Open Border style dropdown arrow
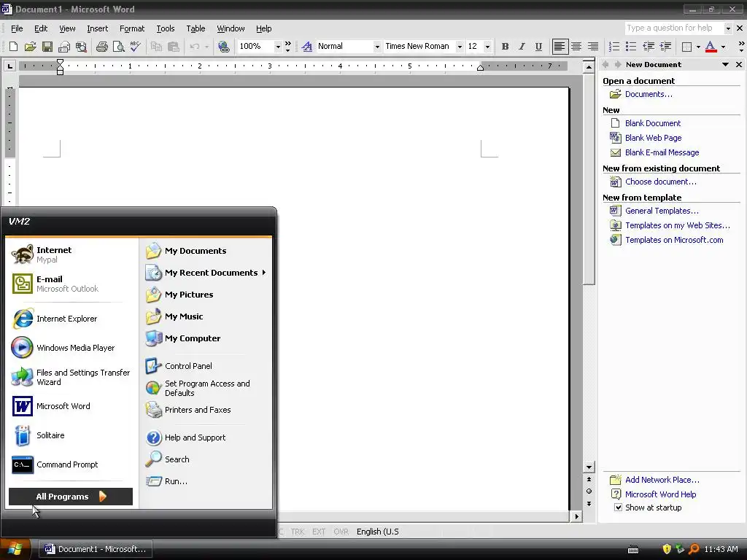The height and width of the screenshot is (560, 747). 698,47
